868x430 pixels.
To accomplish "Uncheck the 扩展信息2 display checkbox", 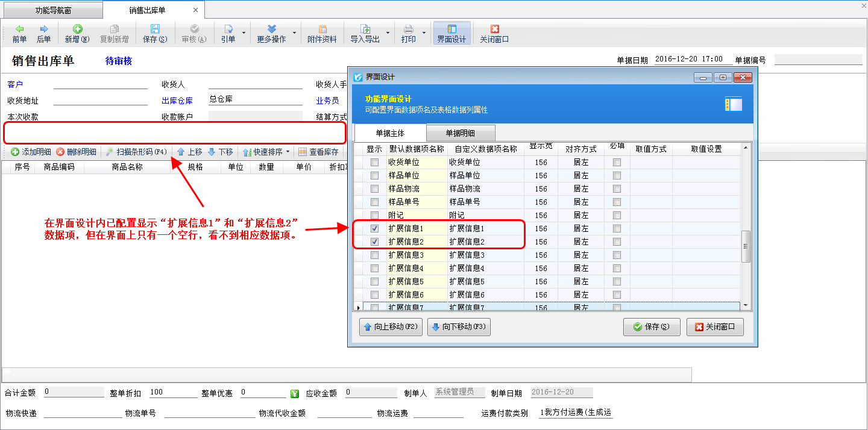I will coord(375,242).
